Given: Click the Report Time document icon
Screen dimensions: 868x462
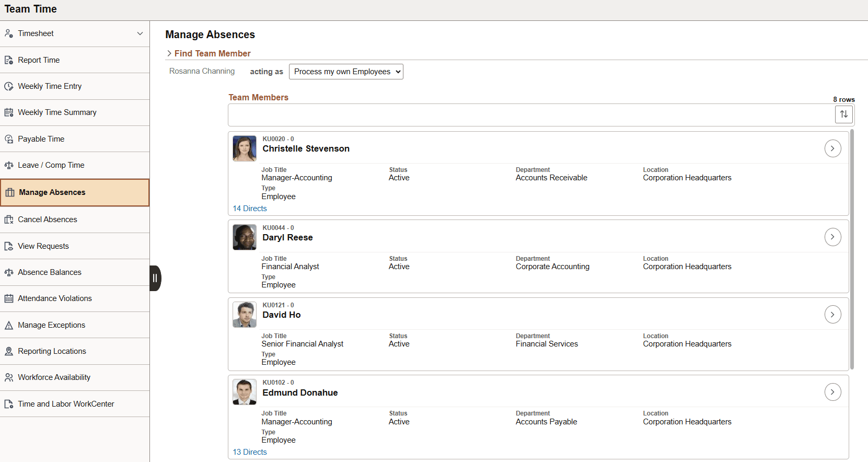Looking at the screenshot, I should 9,60.
